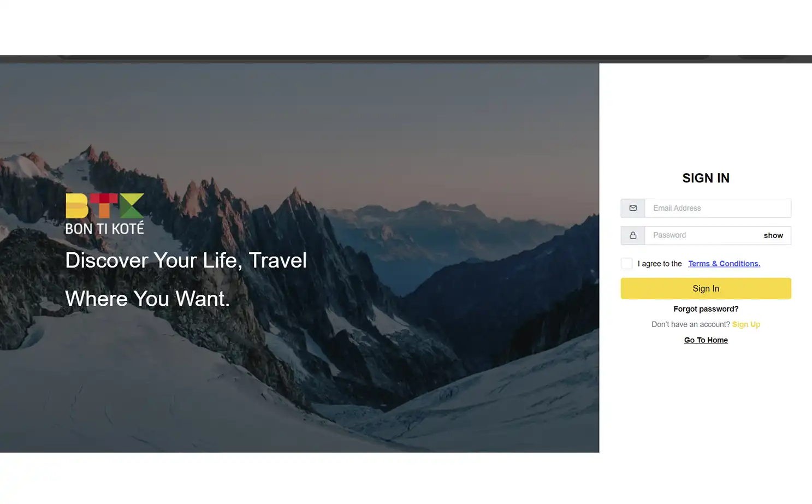The height and width of the screenshot is (504, 812).
Task: Toggle password visibility with show
Action: tap(773, 235)
